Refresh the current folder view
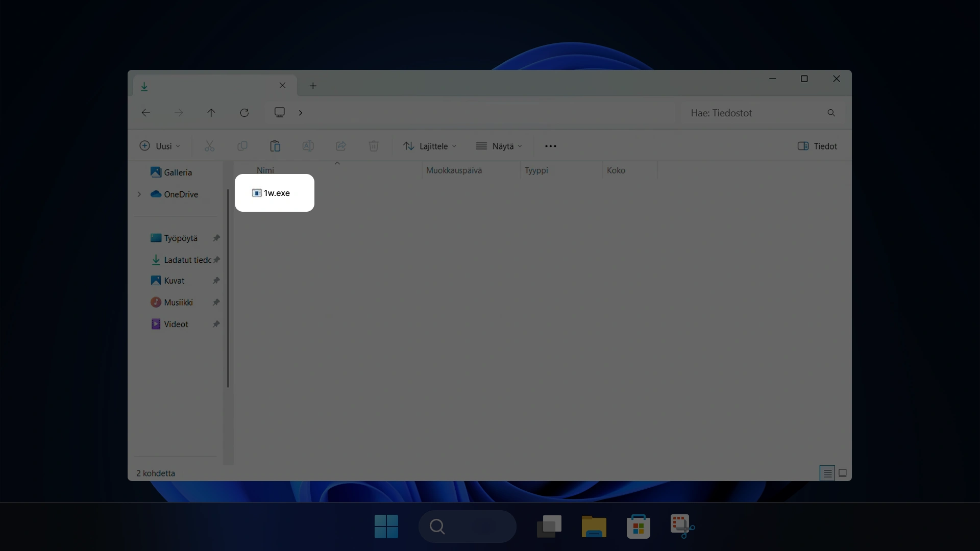980x551 pixels. [x=244, y=113]
